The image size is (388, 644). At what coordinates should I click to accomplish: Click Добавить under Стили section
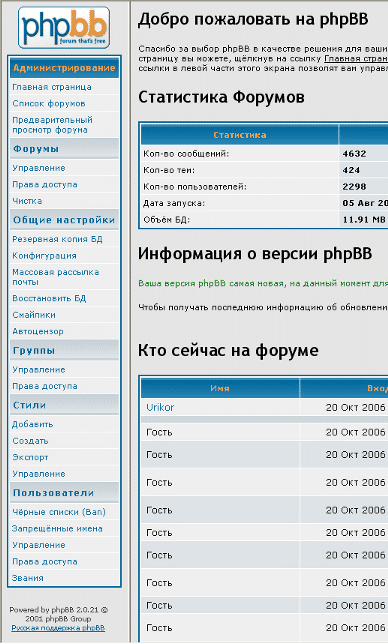tap(32, 424)
